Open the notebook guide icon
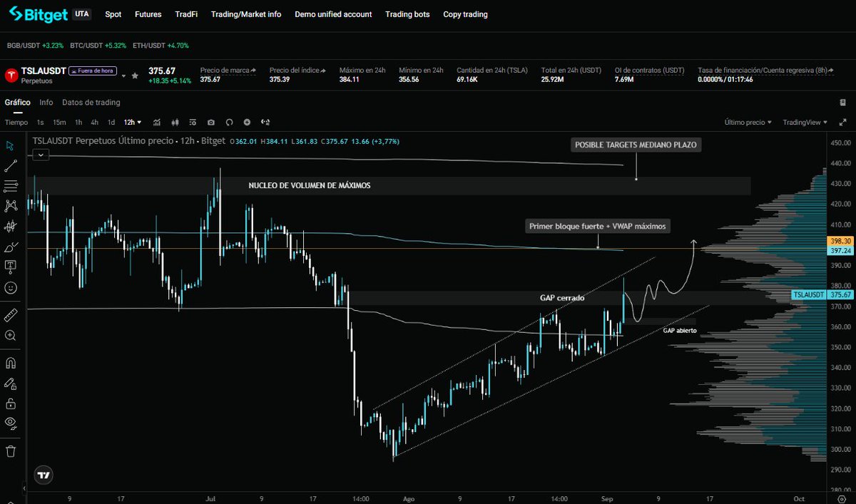The image size is (856, 504). [x=843, y=103]
